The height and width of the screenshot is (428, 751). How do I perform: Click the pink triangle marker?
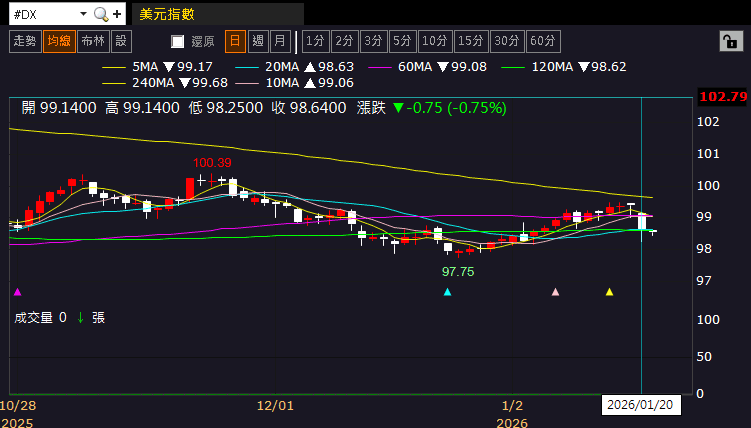[x=555, y=292]
